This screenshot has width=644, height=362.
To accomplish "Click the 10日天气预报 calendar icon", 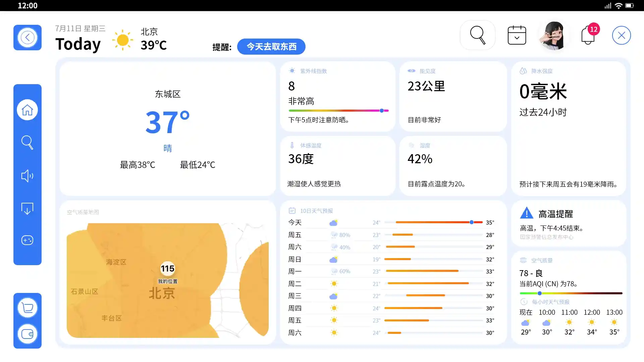I will click(292, 210).
